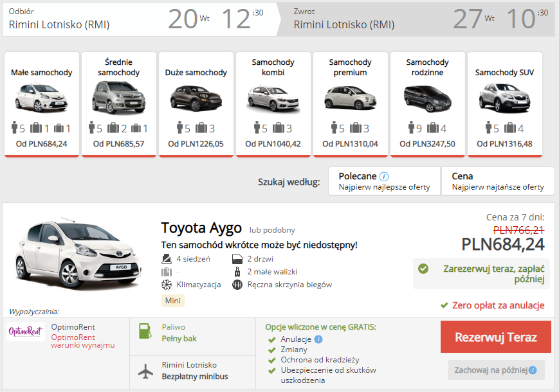Select the Samochody rodzinne category card
The width and height of the screenshot is (559, 392).
tap(427, 104)
